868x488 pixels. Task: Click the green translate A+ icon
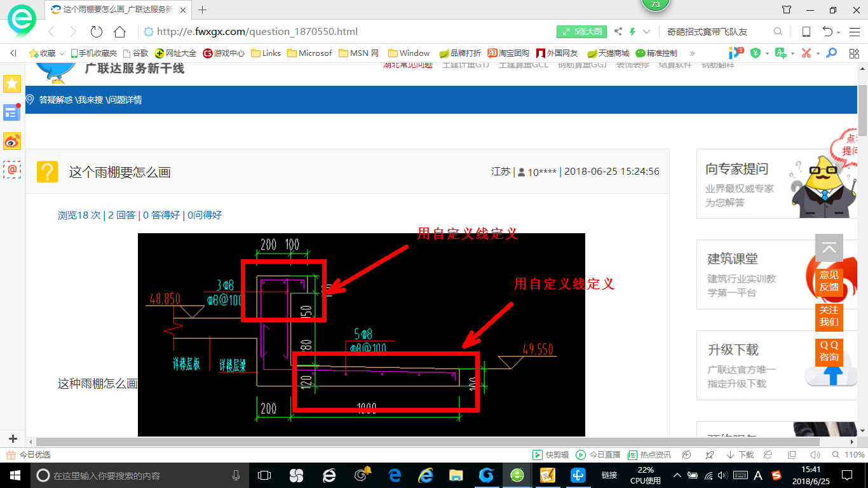(781, 53)
